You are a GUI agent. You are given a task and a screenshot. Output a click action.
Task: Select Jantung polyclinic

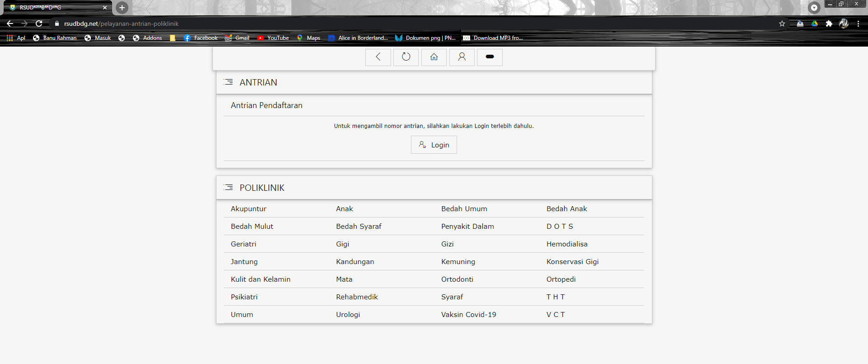[x=244, y=262]
